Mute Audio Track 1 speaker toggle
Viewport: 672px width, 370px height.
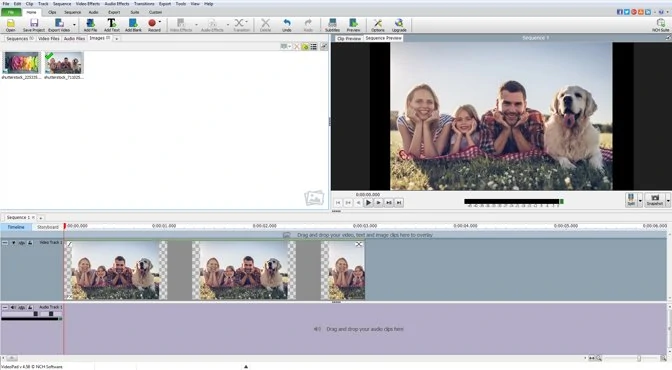tap(13, 307)
